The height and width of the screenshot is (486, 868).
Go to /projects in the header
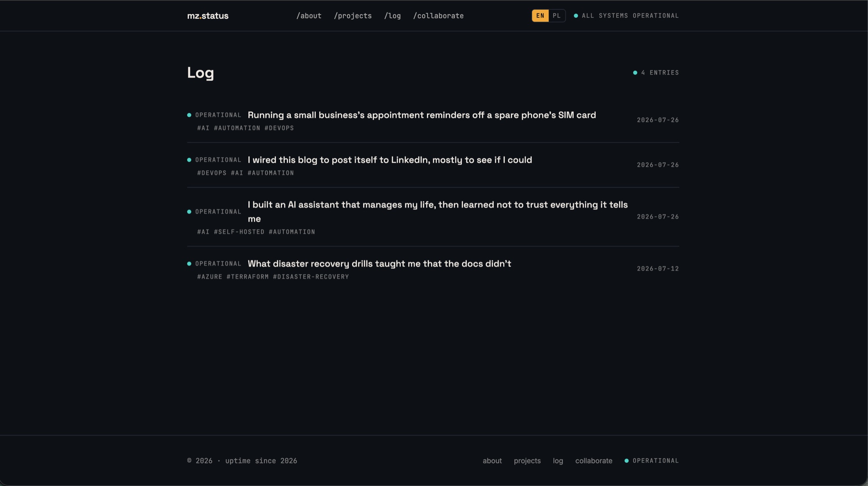tap(352, 16)
